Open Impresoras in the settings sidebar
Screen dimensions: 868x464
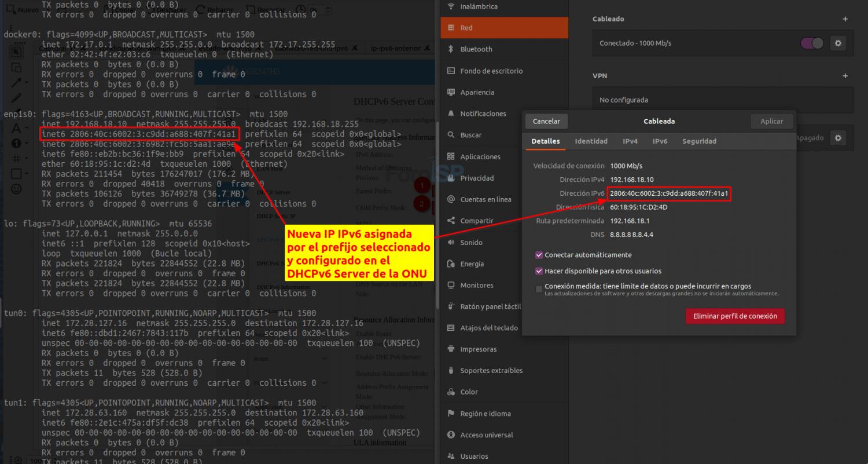[478, 349]
